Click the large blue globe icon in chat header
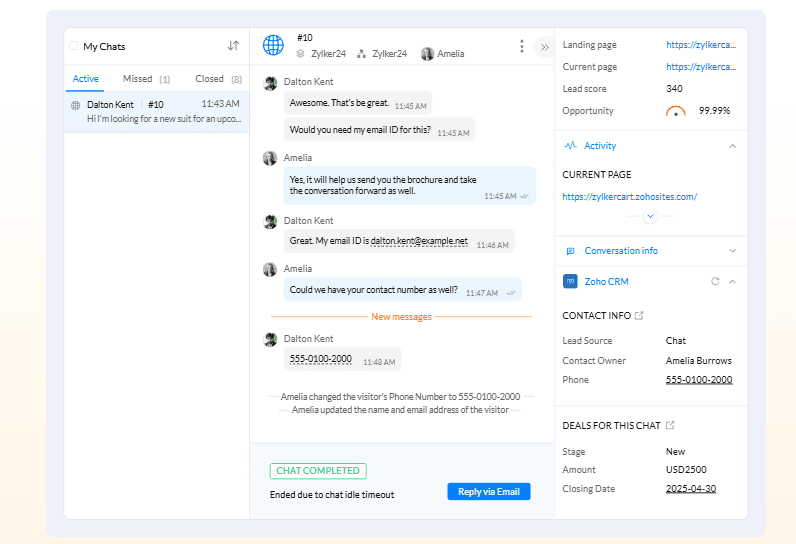The height and width of the screenshot is (544, 796). tap(273, 45)
